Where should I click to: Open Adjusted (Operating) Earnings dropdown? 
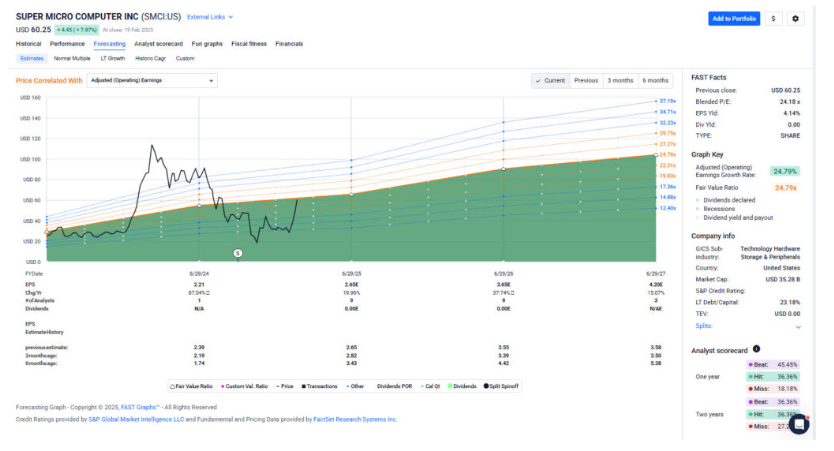pyautogui.click(x=152, y=80)
